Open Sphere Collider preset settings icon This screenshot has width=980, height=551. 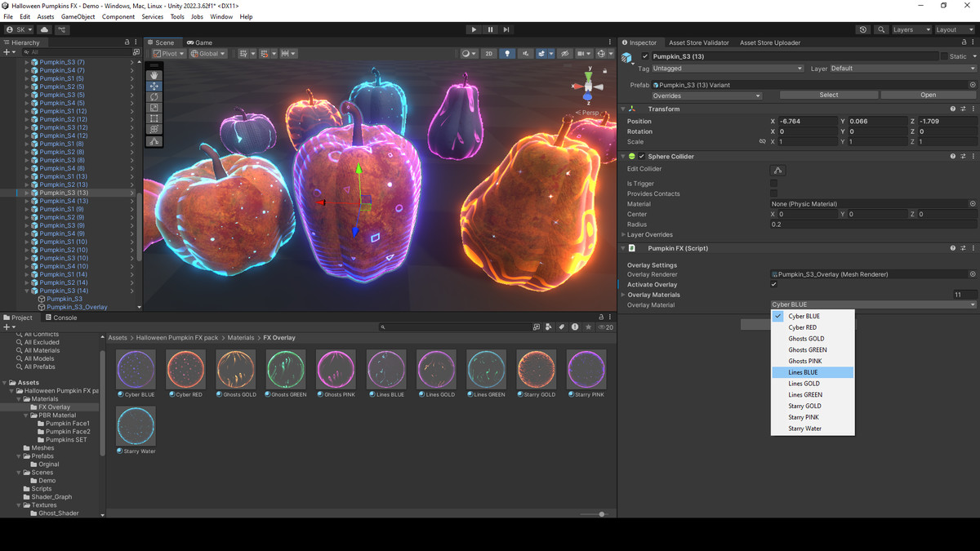(x=963, y=156)
